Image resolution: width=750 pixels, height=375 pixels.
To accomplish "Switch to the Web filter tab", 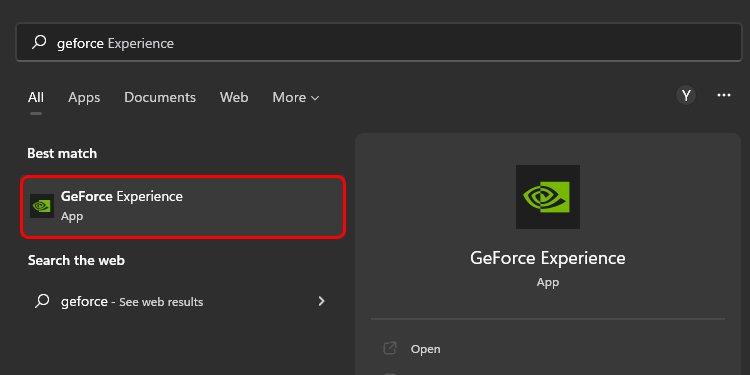I will pos(234,98).
